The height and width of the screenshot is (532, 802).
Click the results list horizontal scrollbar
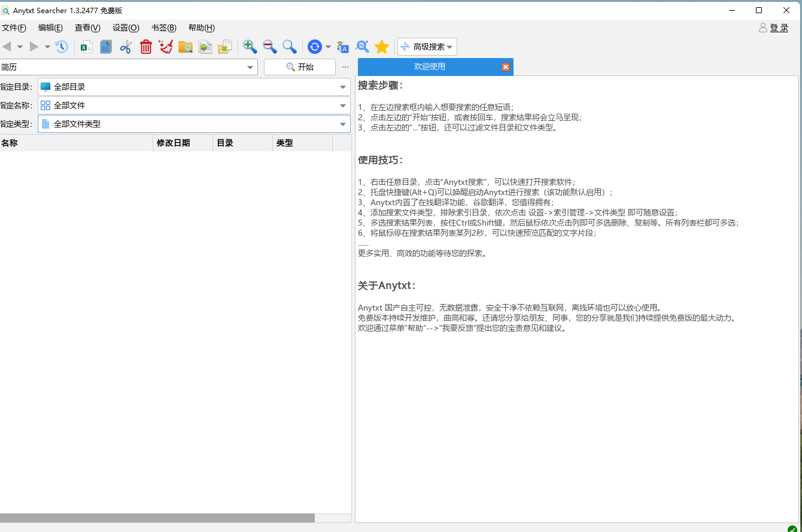pos(157,518)
